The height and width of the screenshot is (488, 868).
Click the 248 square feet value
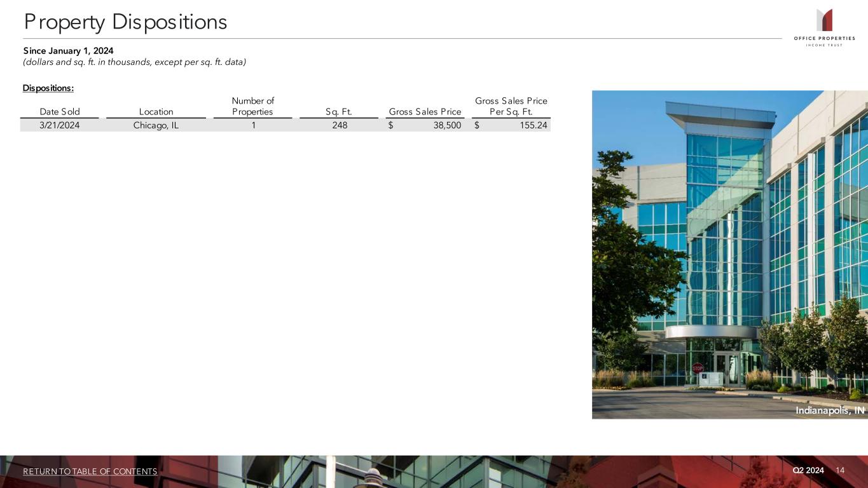(x=339, y=125)
